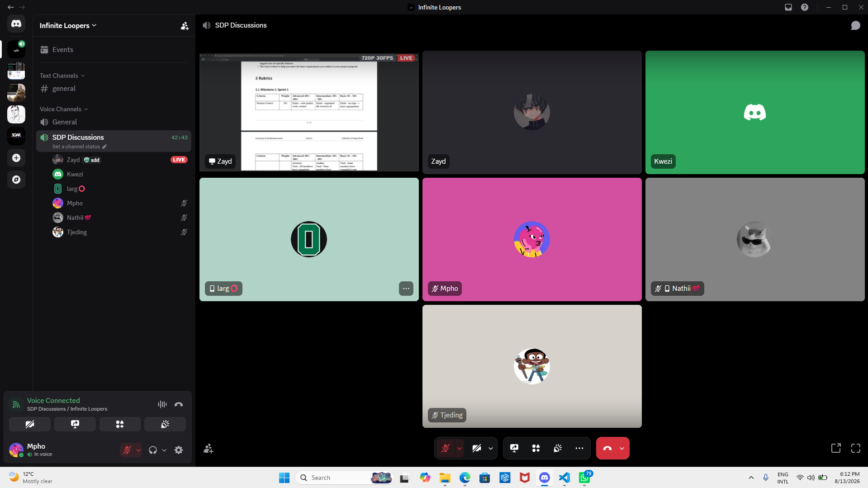868x488 pixels.
Task: Share your screen from the call control bar
Action: pyautogui.click(x=514, y=448)
